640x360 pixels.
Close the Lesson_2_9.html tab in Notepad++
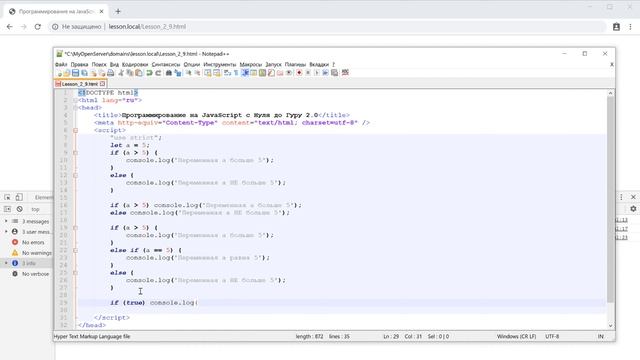click(102, 84)
